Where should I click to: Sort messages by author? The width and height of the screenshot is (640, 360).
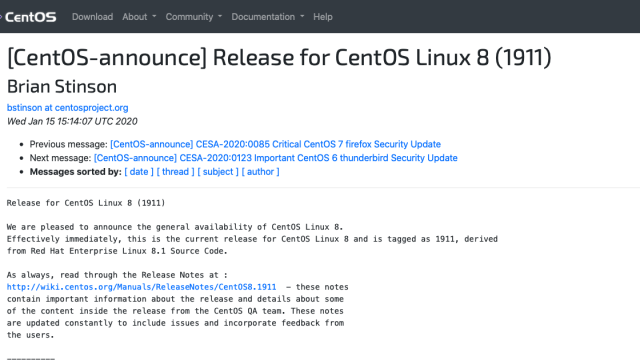(260, 172)
